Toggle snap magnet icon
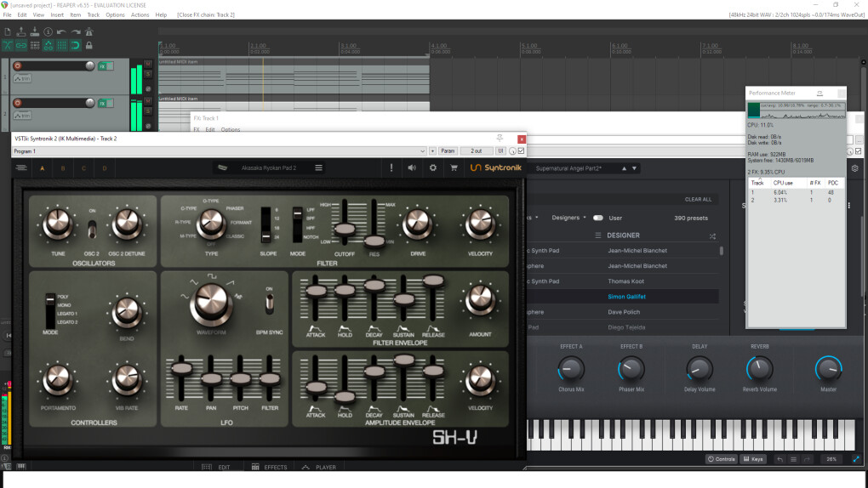Viewport: 868px width, 488px height. (75, 45)
